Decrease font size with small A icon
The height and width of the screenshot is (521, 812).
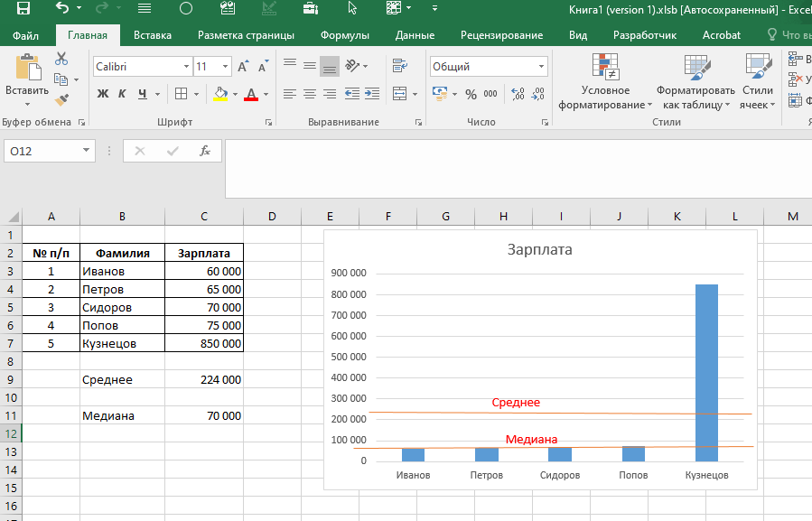coord(263,66)
